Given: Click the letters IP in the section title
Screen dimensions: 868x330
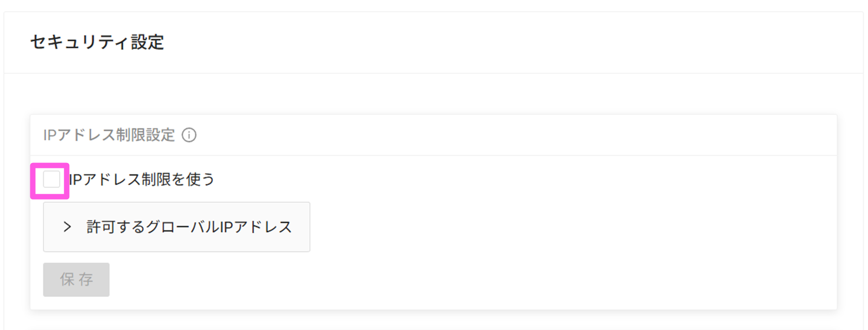Looking at the screenshot, I should tap(50, 135).
